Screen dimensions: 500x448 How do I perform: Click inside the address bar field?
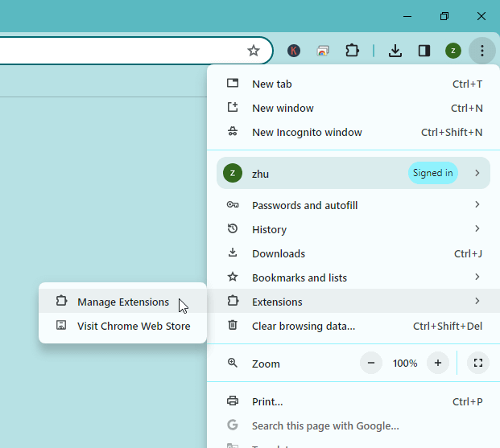click(x=121, y=51)
